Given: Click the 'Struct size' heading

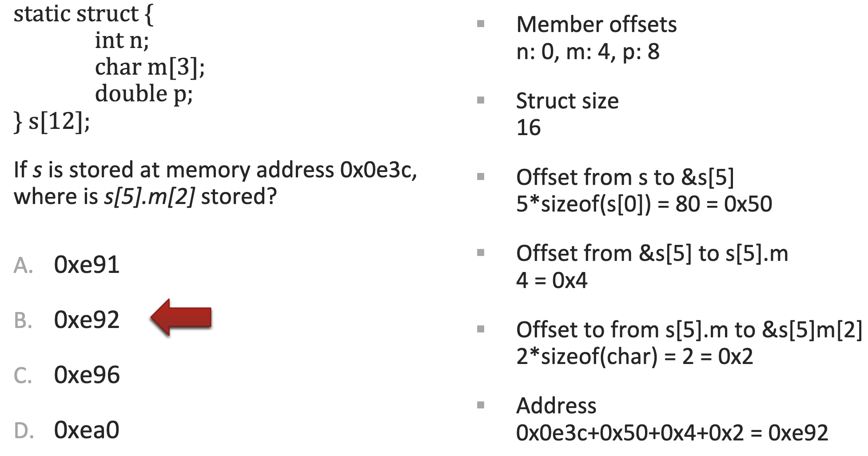Looking at the screenshot, I should coord(567,101).
